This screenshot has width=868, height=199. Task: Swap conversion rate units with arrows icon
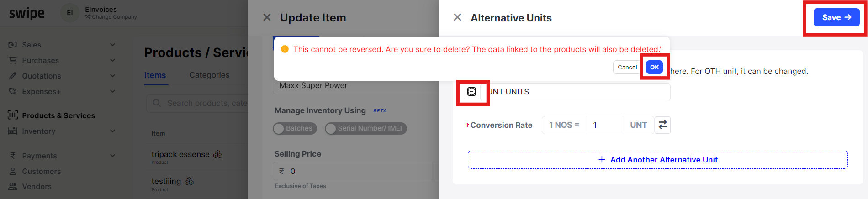[x=662, y=125]
